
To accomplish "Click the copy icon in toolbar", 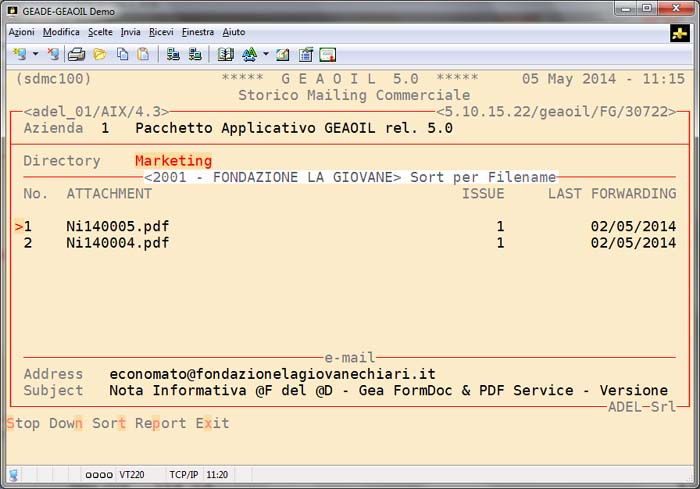I will tap(121, 54).
